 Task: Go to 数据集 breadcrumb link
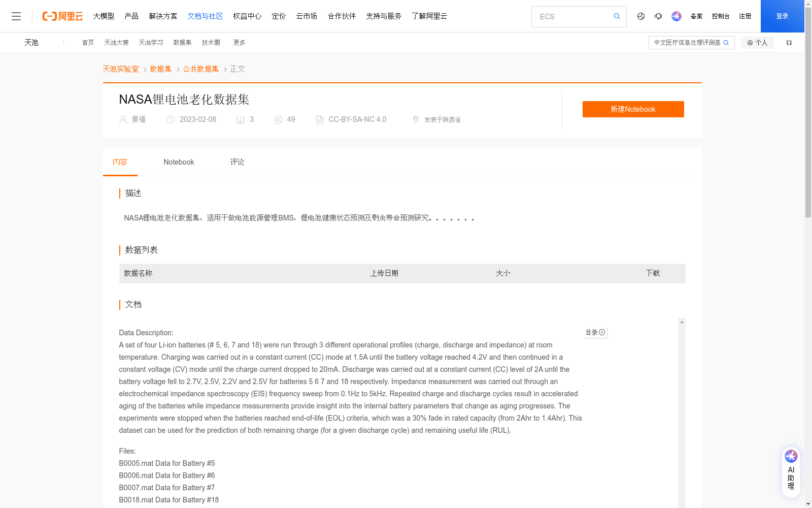click(160, 69)
